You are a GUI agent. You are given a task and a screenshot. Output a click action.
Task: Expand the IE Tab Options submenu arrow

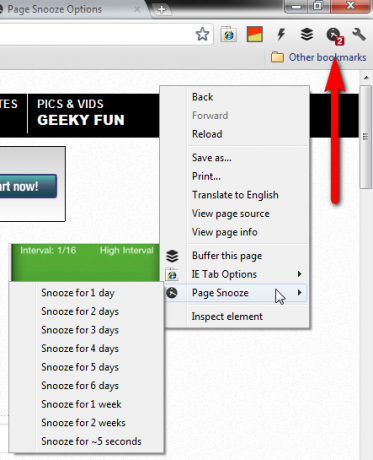[x=299, y=274]
